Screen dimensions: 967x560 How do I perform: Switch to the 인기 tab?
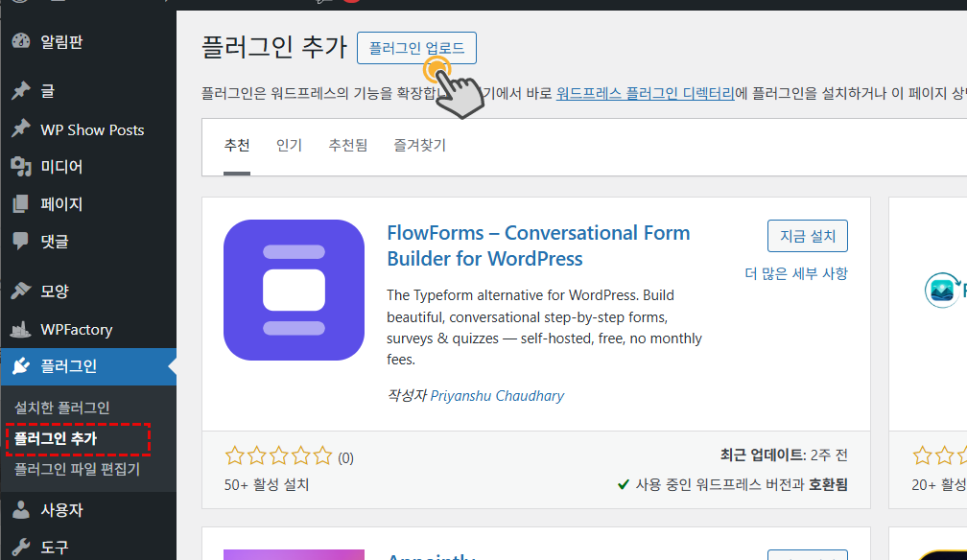(289, 146)
